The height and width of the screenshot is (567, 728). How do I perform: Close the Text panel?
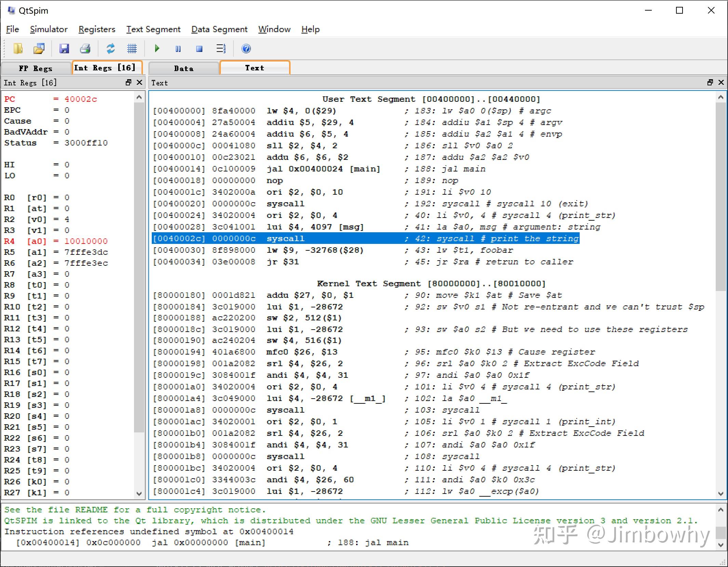[721, 82]
